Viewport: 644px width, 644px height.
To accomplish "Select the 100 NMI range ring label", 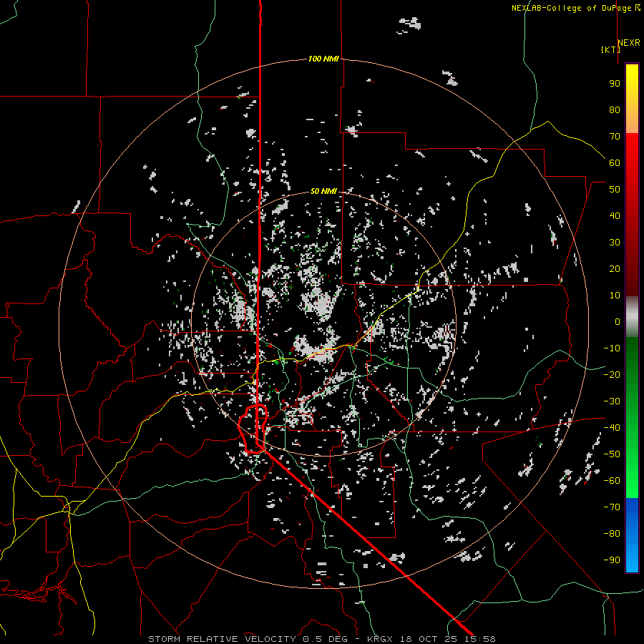I will [x=323, y=59].
